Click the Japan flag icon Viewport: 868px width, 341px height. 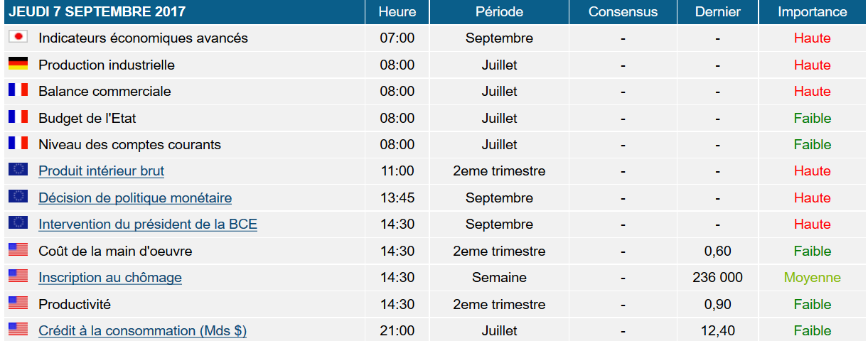pos(18,37)
